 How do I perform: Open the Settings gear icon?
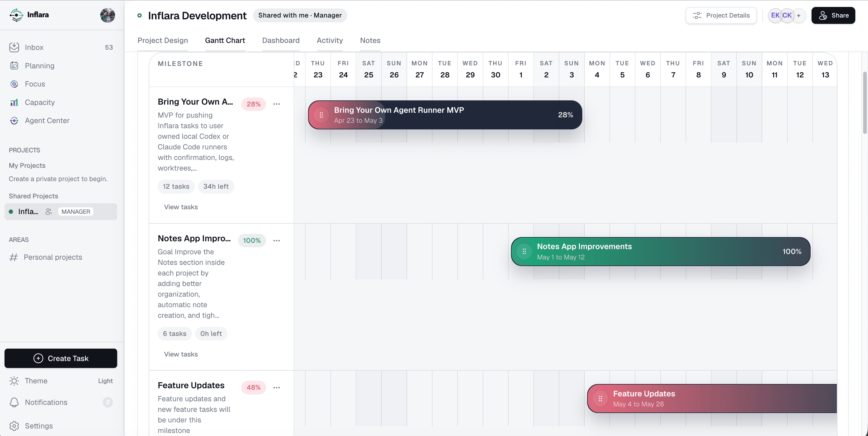click(x=14, y=425)
